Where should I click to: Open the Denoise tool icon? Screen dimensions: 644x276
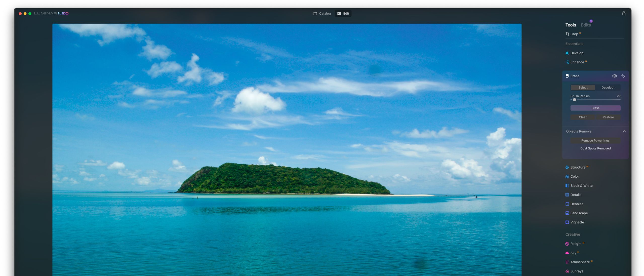(x=567, y=204)
